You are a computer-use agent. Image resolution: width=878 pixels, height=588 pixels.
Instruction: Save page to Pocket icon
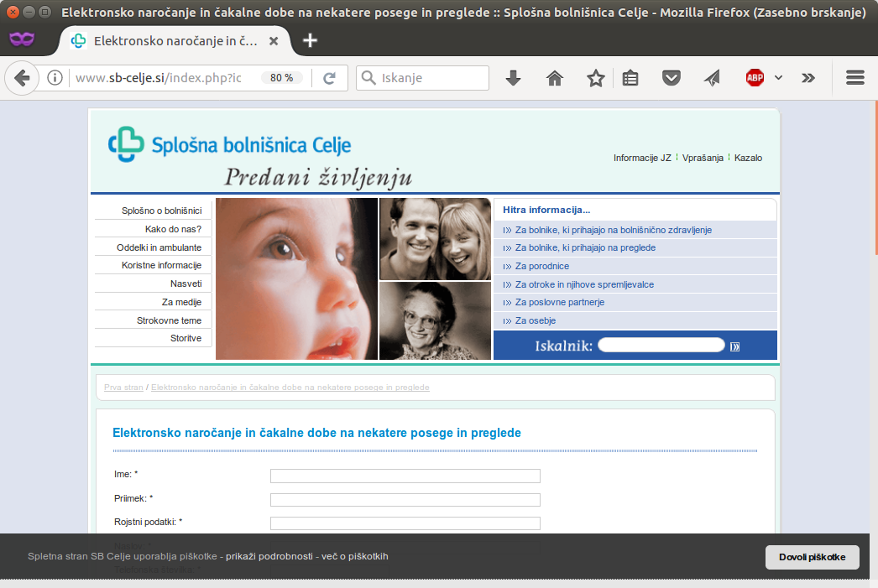(671, 78)
